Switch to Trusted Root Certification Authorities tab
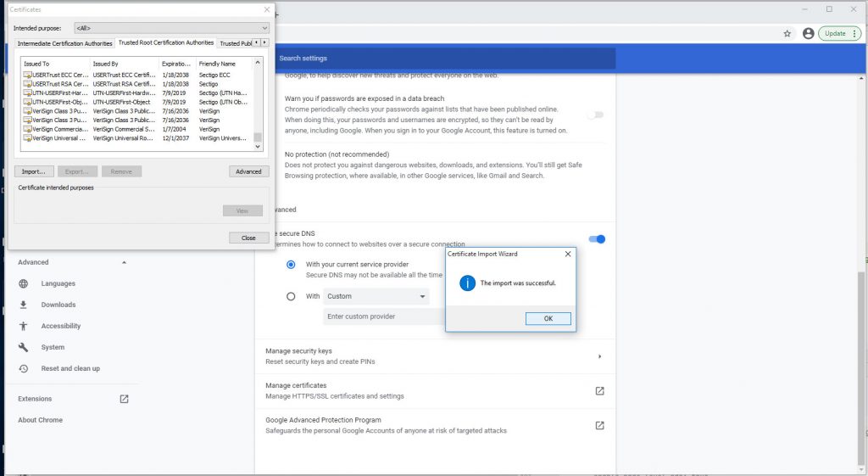Screen dimensions: 868x476 coord(165,42)
